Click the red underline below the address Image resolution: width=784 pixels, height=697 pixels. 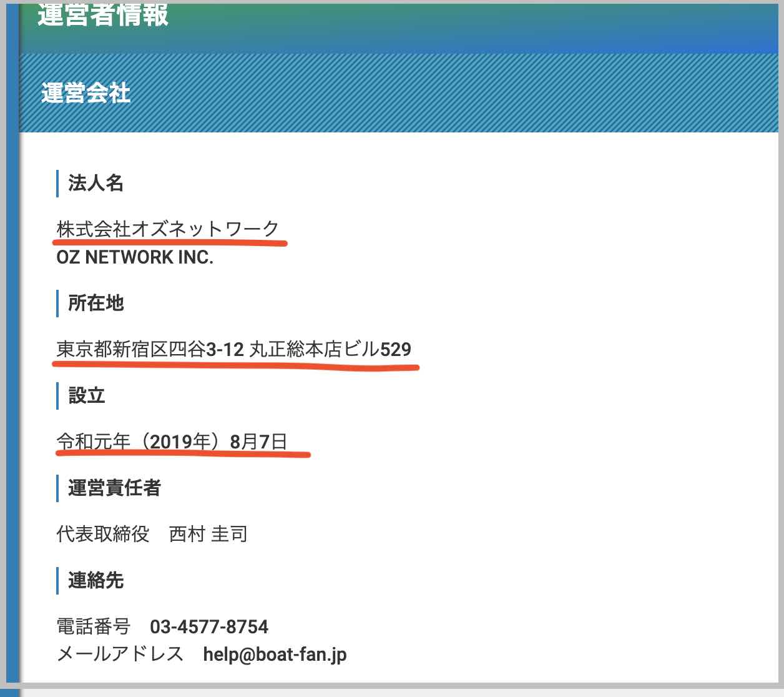point(236,368)
